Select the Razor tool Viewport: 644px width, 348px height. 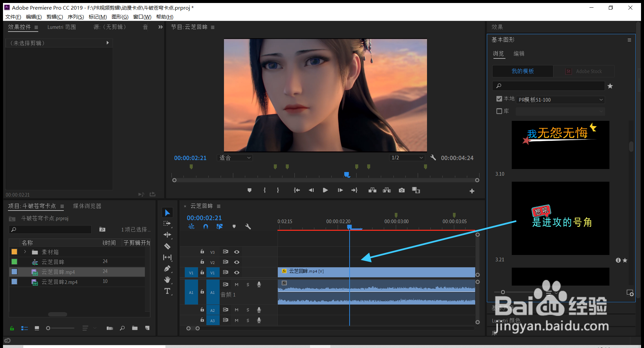167,246
